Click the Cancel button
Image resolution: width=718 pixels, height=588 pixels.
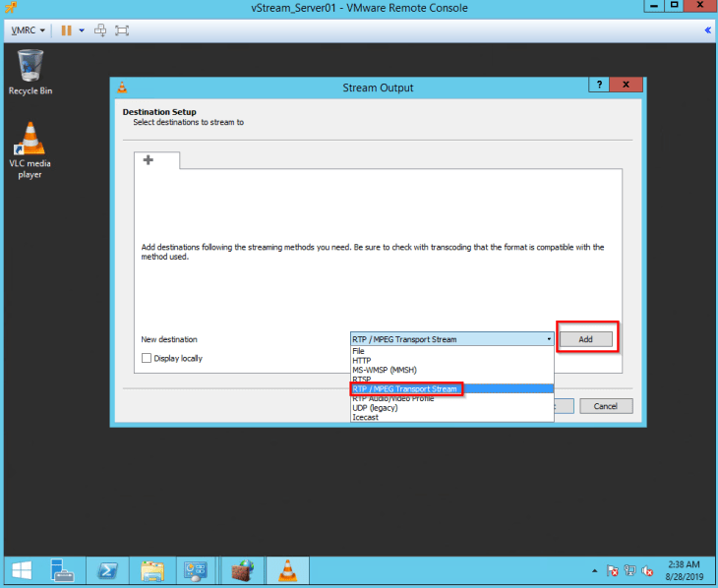[x=605, y=406]
